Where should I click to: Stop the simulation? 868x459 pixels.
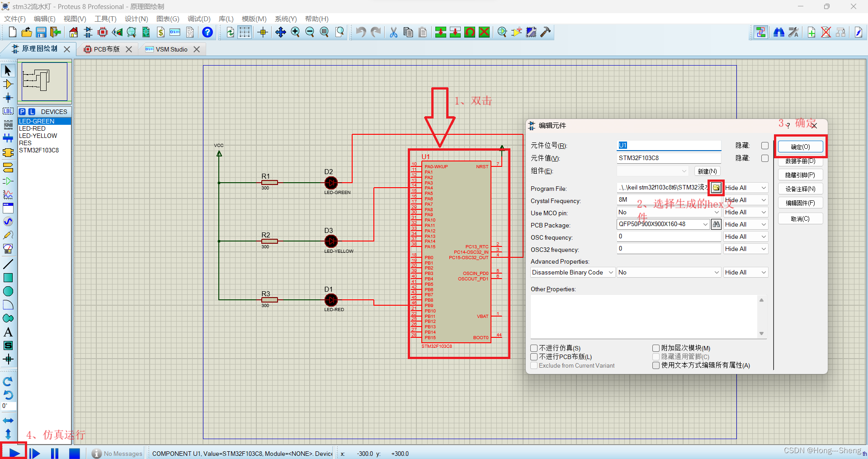[x=75, y=453]
